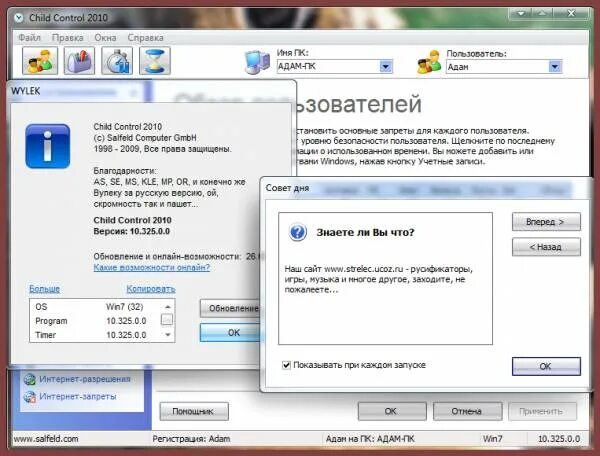Click the blue info icon in WYLEK dialog
Screen dimensions: 600x456
coord(47,146)
